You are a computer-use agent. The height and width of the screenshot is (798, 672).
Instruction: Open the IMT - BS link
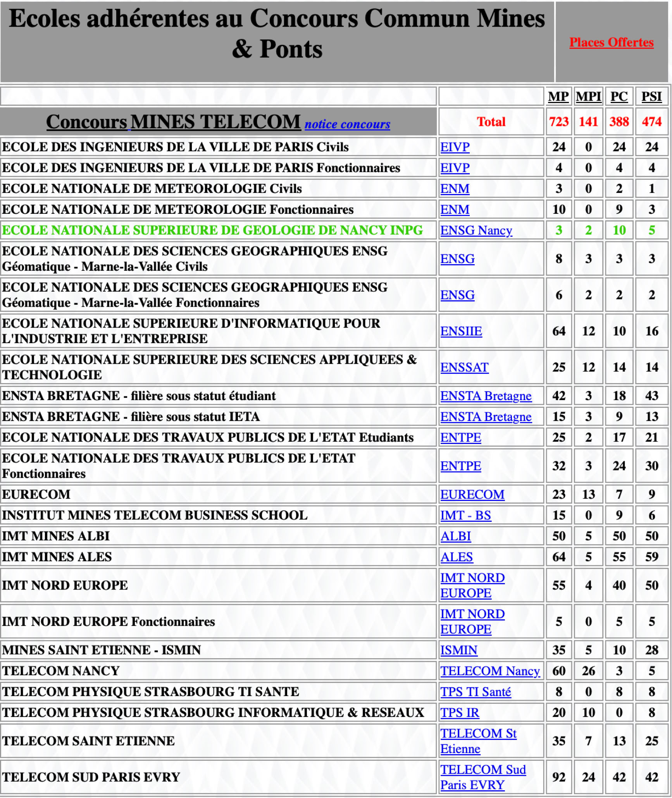click(x=465, y=515)
